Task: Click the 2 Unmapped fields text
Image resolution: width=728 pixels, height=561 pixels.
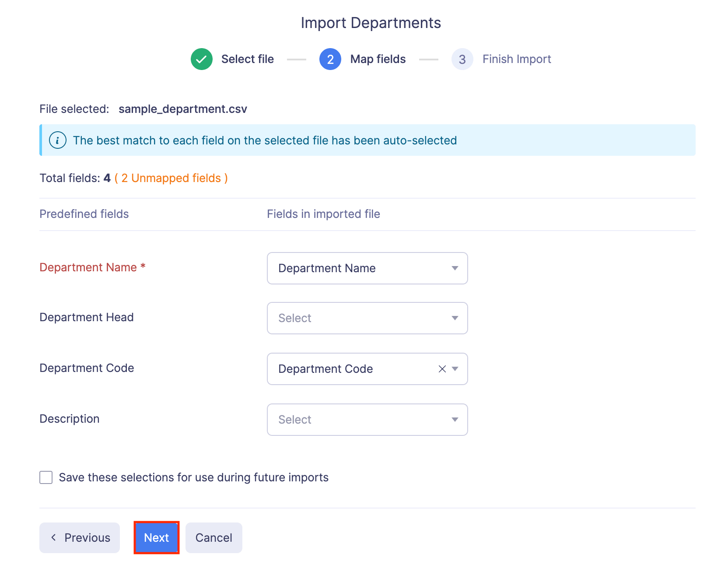Action: (x=171, y=178)
